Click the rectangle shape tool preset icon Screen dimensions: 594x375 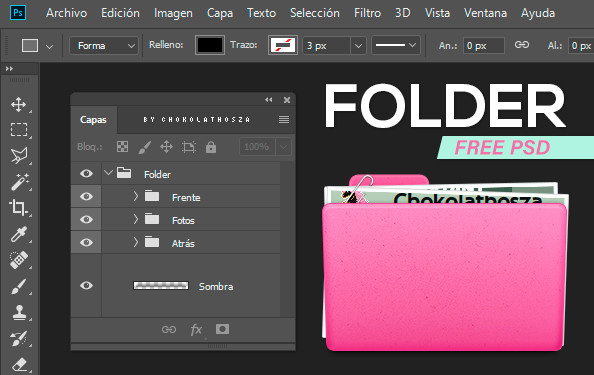pyautogui.click(x=30, y=45)
